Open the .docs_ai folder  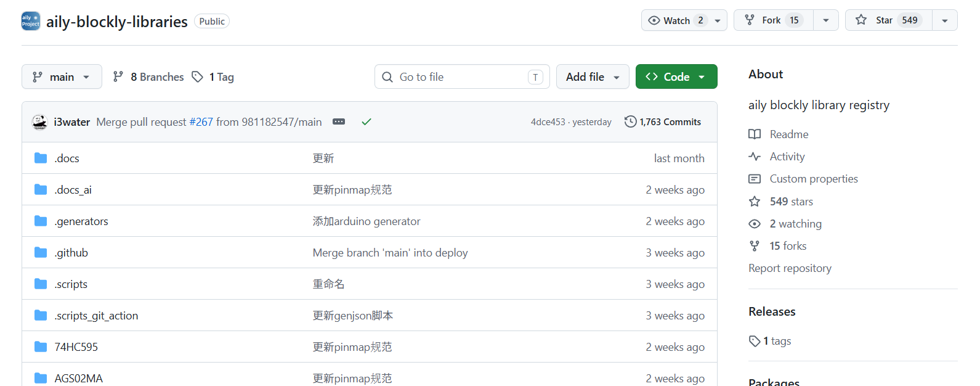click(x=73, y=190)
